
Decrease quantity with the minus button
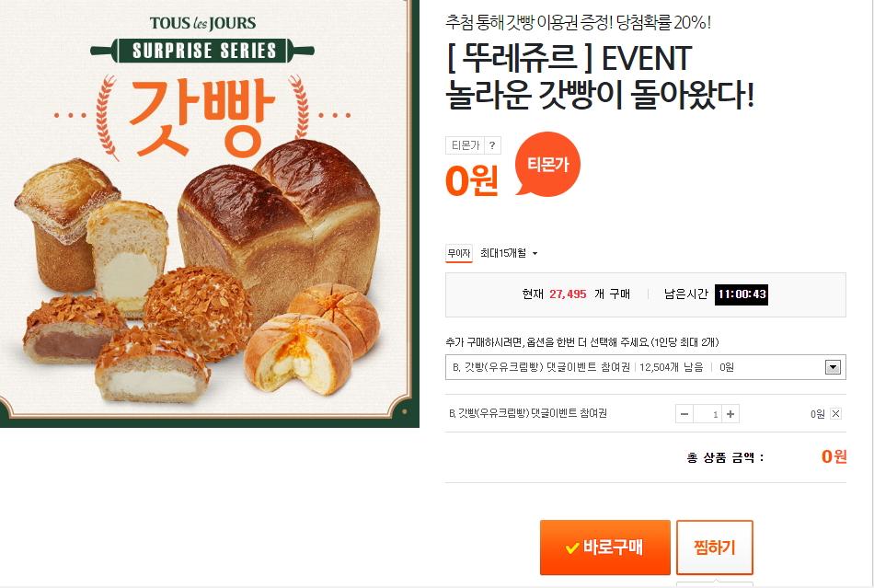(x=684, y=414)
